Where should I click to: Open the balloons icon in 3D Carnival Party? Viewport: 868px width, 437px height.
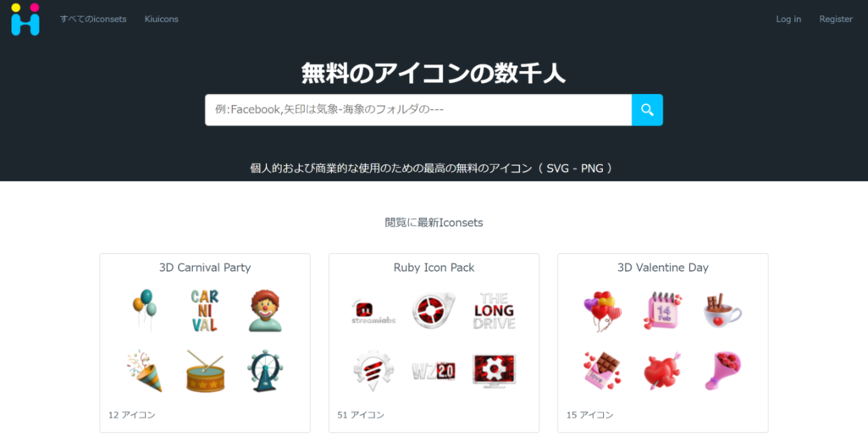pyautogui.click(x=144, y=310)
